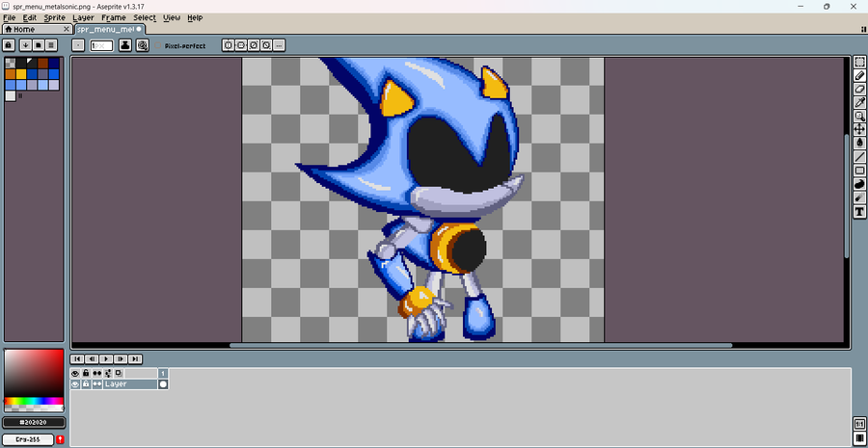868x448 pixels.
Task: Toggle lock for all layers in timeline header
Action: coord(86,374)
